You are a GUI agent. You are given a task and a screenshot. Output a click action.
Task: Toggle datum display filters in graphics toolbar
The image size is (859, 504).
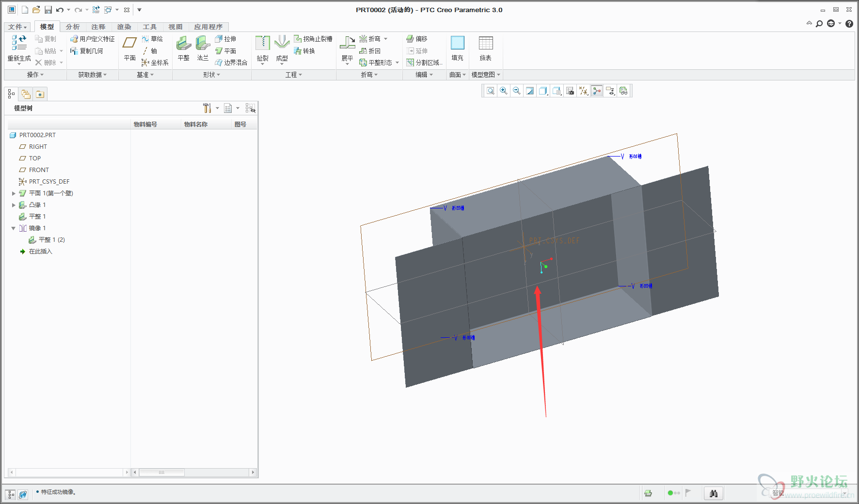coord(584,91)
